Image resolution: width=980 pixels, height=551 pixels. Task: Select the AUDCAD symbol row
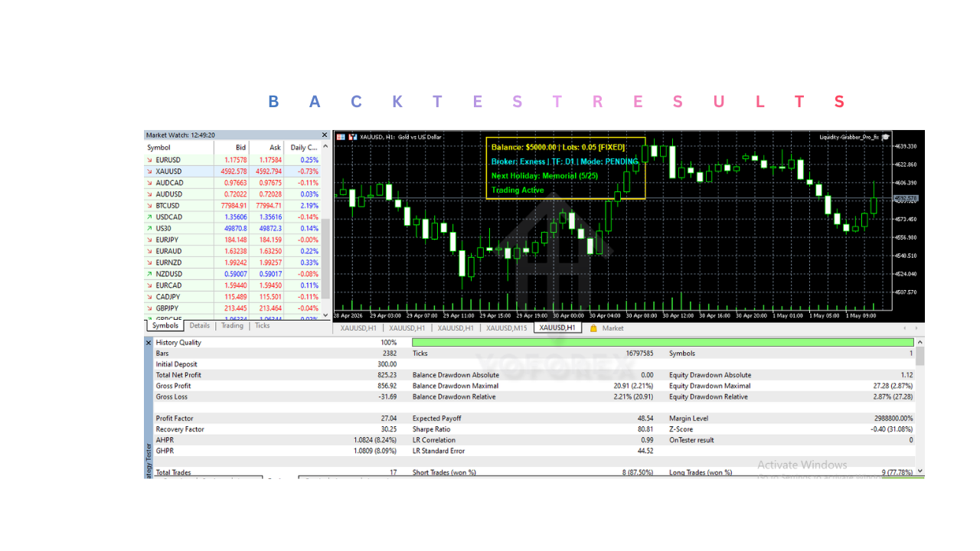[233, 183]
